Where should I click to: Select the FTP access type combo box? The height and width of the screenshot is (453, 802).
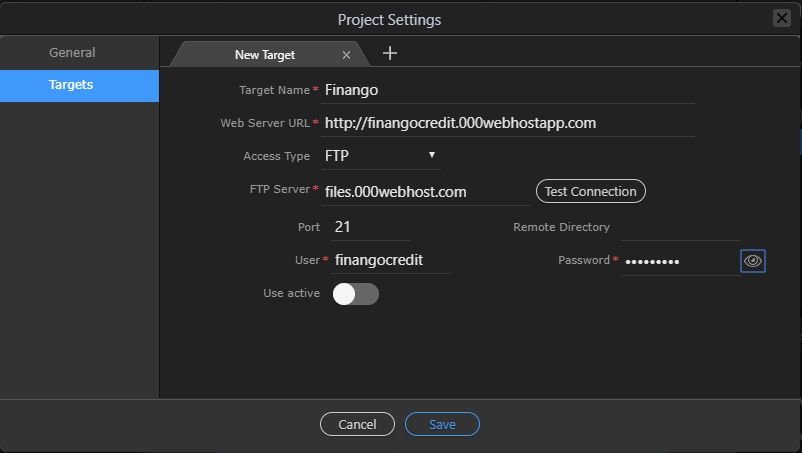tap(381, 156)
